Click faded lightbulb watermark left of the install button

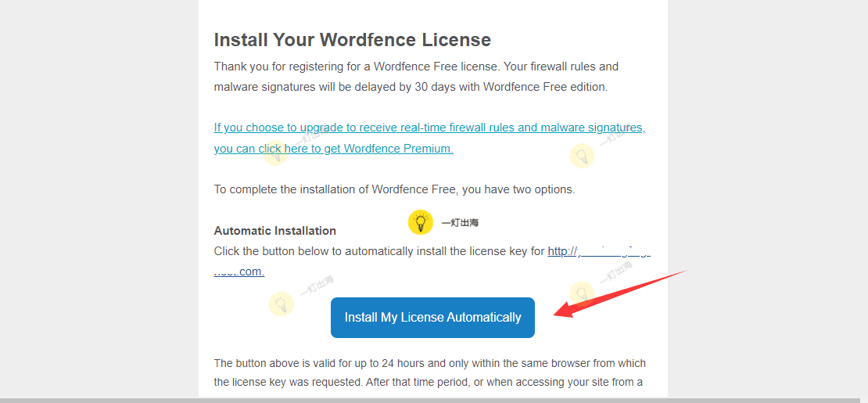tap(282, 304)
